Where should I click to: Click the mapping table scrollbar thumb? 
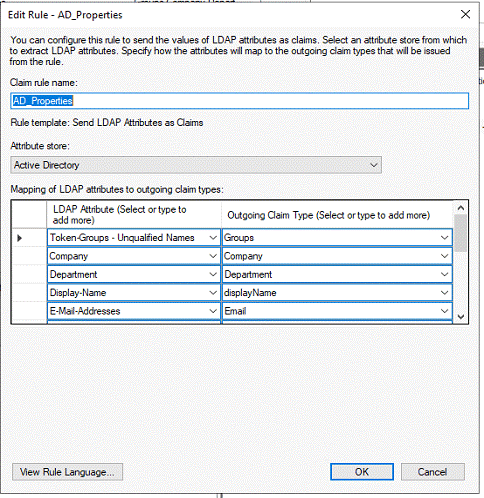[x=461, y=233]
